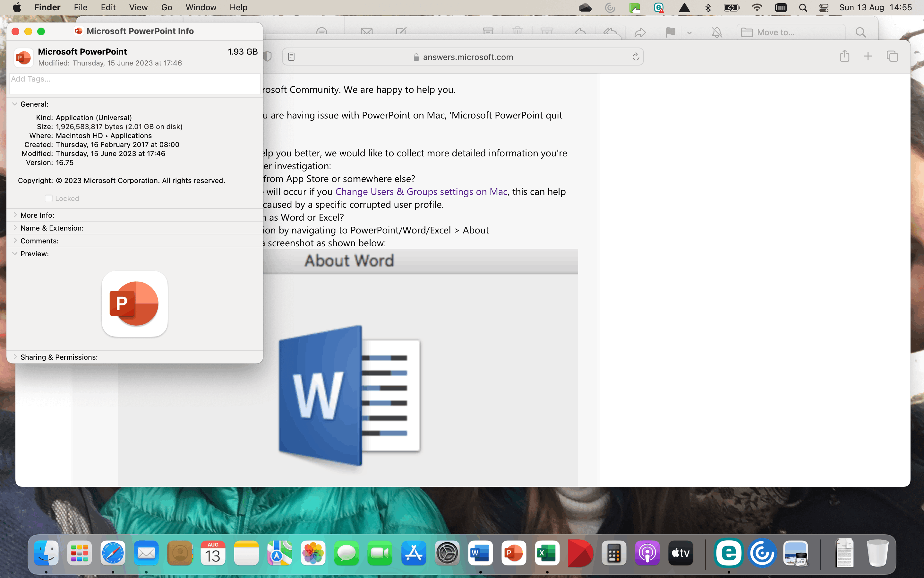Viewport: 924px width, 578px height.
Task: Click the Safari reload page icon
Action: 636,57
